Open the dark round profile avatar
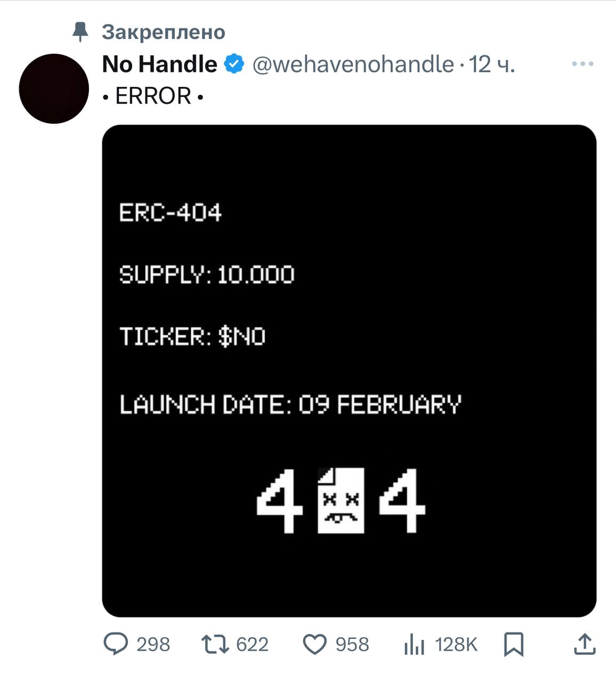 (54, 88)
